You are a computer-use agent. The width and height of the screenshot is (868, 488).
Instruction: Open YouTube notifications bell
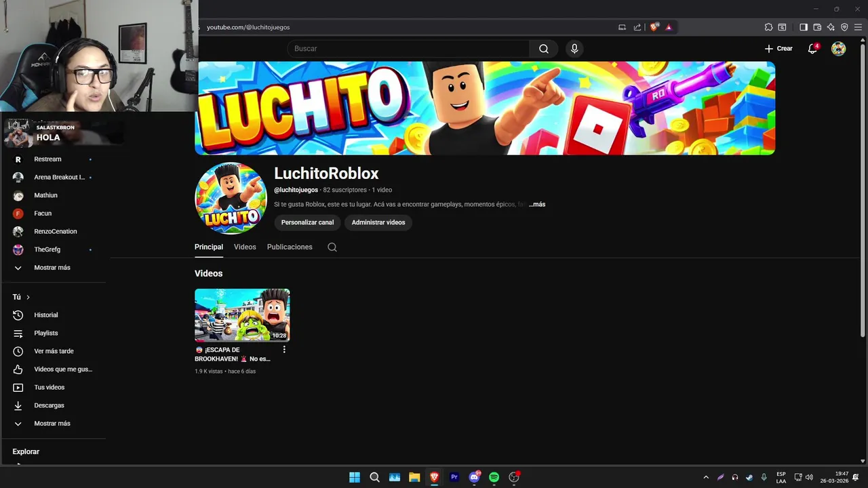(812, 49)
